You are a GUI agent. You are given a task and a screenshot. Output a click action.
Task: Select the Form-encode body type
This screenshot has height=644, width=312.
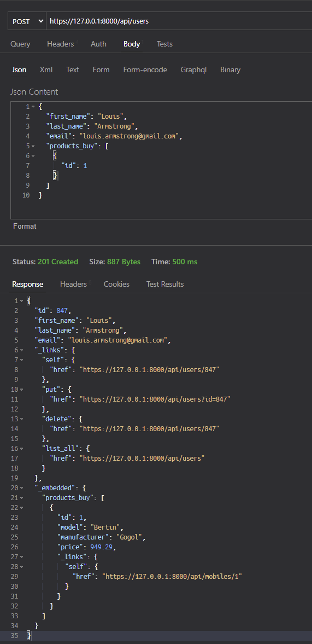(x=145, y=69)
